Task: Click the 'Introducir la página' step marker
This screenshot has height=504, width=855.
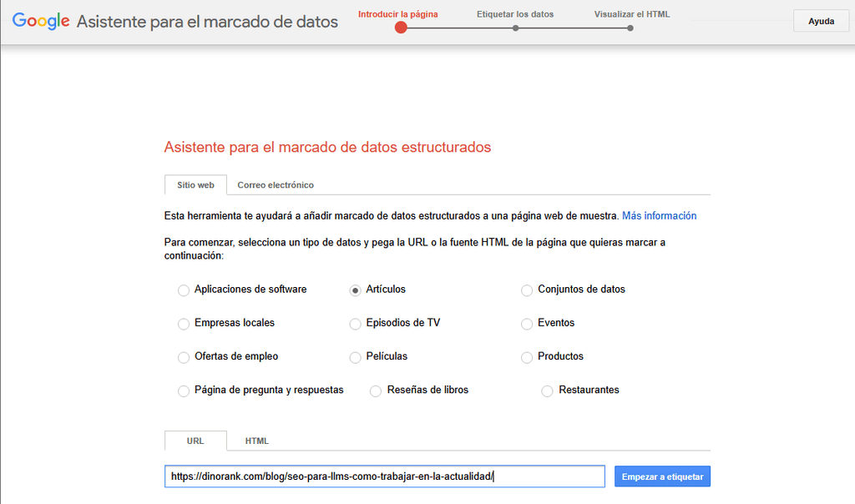Action: pos(401,28)
